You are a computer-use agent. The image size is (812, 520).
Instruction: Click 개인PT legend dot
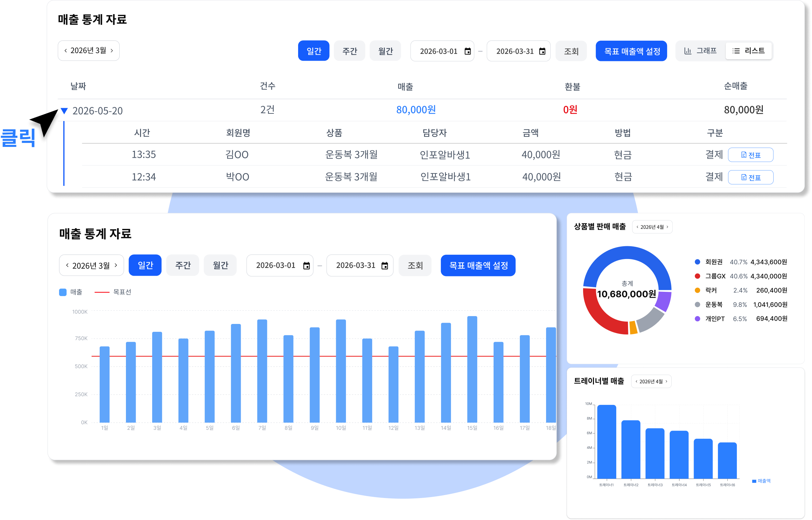pyautogui.click(x=698, y=319)
